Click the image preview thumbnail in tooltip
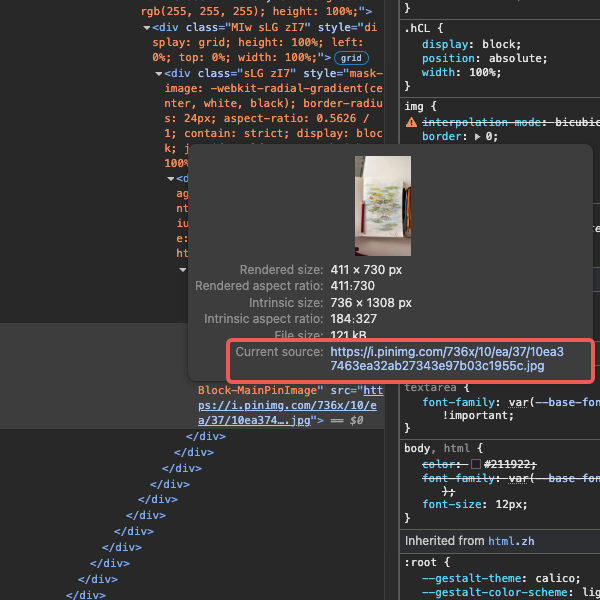Screen dimensions: 600x600 383,205
